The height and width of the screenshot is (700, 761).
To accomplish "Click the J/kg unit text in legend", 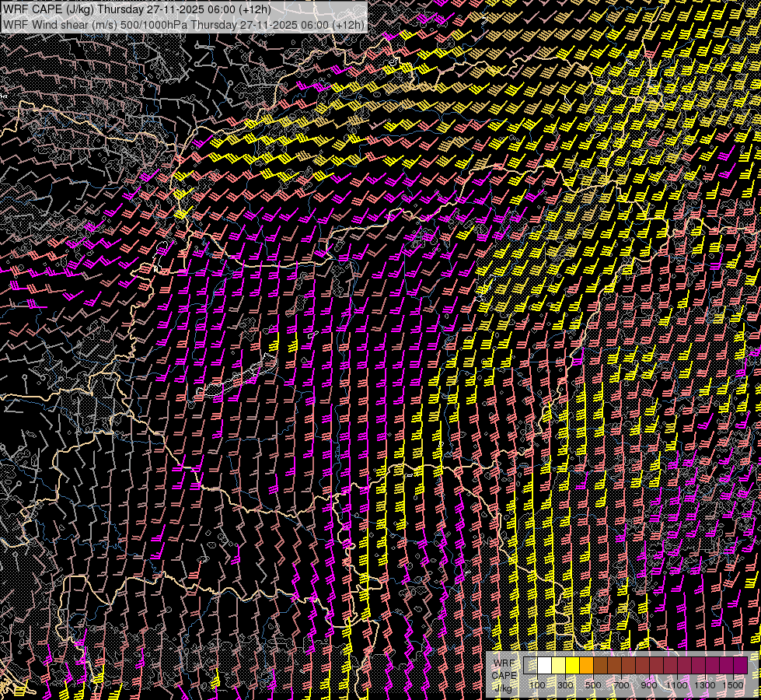I will 503,688.
